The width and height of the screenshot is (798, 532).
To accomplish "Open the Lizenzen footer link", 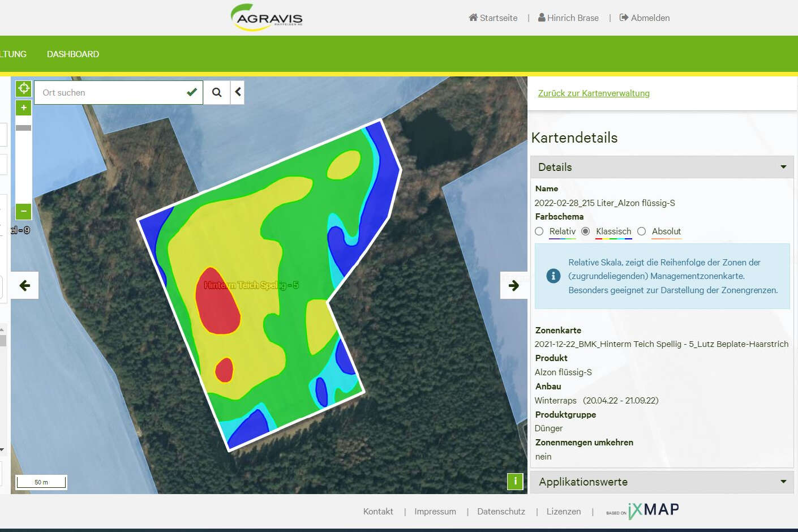I will click(x=564, y=512).
